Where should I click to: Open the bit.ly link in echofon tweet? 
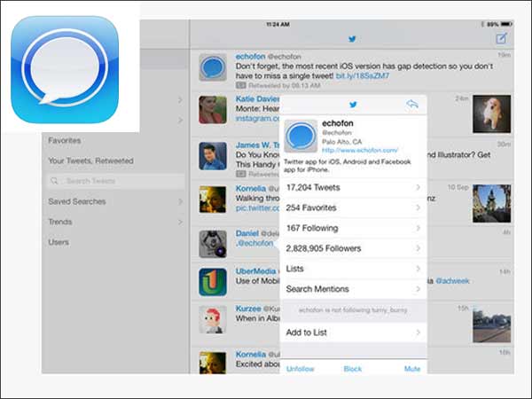pos(363,75)
